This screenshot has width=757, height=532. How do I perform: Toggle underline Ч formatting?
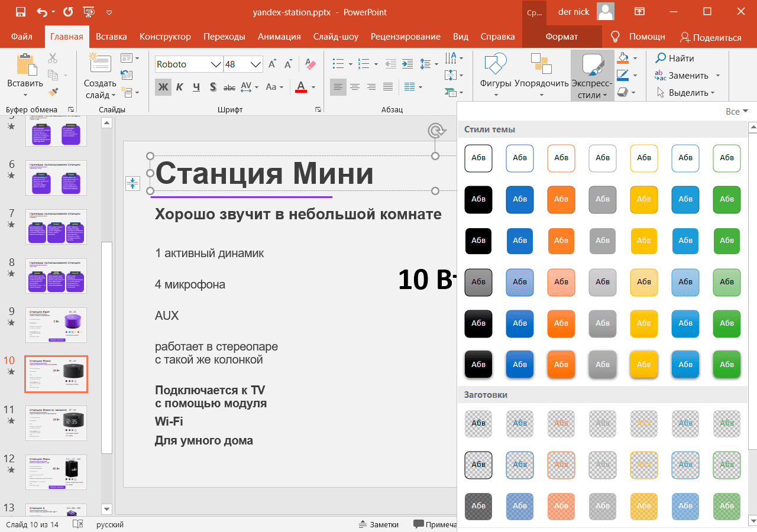point(196,87)
